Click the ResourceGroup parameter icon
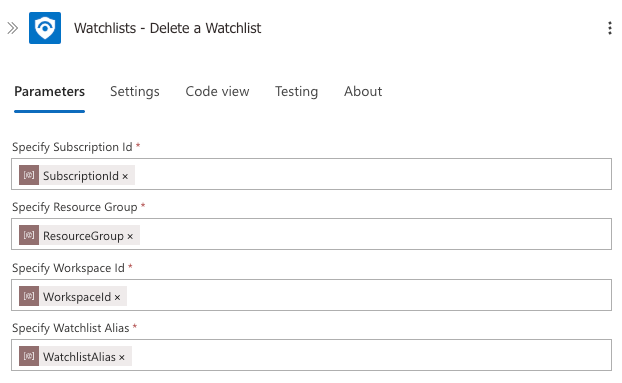 pyautogui.click(x=29, y=235)
